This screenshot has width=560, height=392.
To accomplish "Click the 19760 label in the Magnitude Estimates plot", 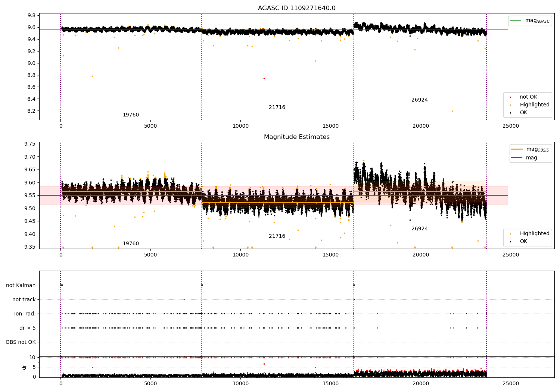I will (131, 244).
